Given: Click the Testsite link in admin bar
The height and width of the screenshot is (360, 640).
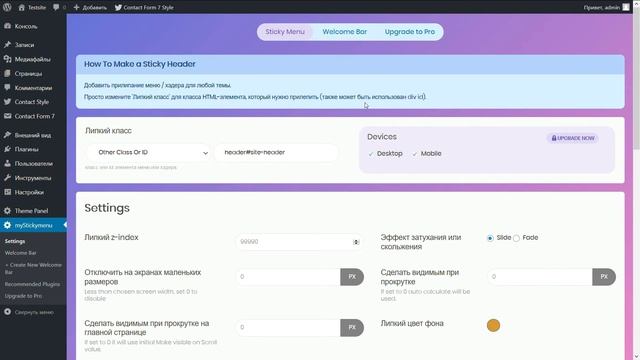Looking at the screenshot, I should click(37, 7).
